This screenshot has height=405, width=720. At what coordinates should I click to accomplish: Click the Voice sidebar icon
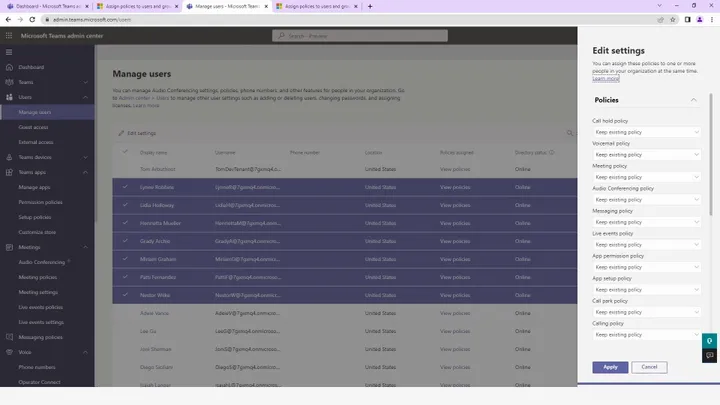[9, 352]
